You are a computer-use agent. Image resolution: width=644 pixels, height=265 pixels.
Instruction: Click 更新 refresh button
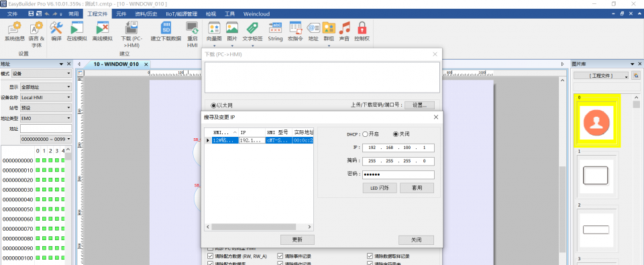297,240
